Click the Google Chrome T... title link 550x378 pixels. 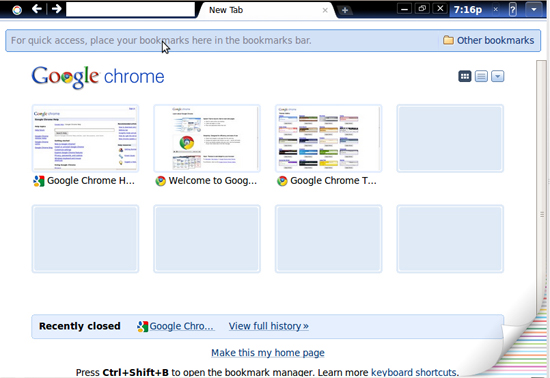(333, 181)
